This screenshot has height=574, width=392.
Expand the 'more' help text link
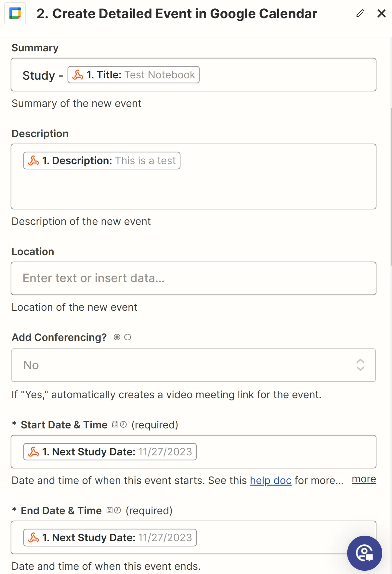(364, 479)
